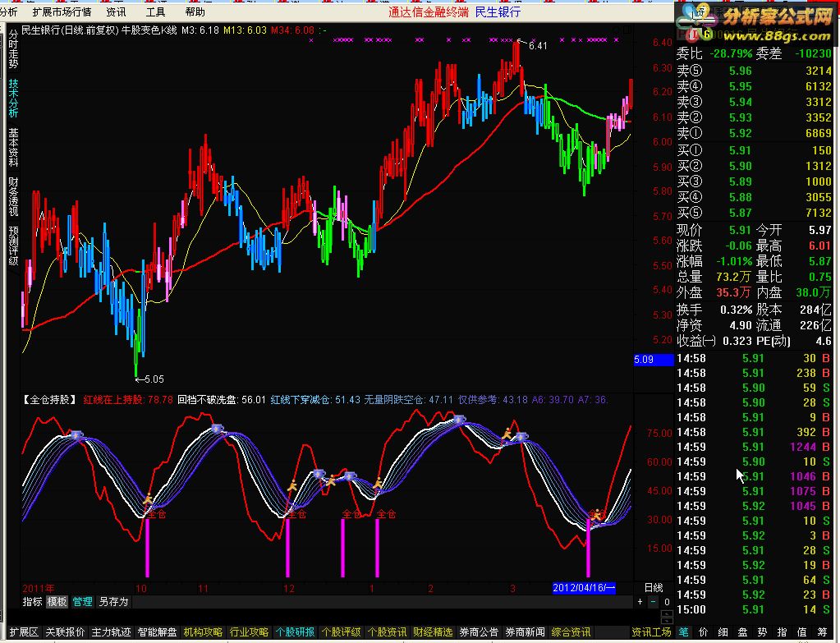Select the 势 tab in bottom-right strip

click(x=762, y=632)
